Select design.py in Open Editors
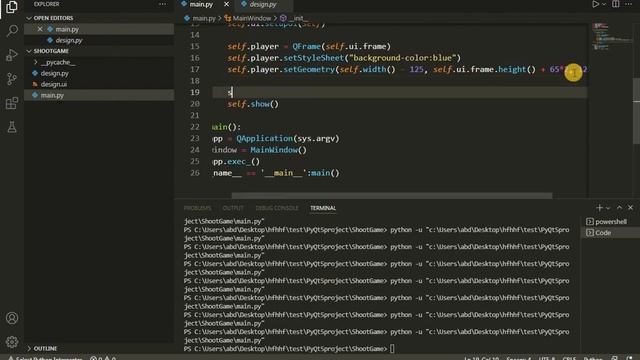Screen dimensions: 640x360 (x=99, y=40)
